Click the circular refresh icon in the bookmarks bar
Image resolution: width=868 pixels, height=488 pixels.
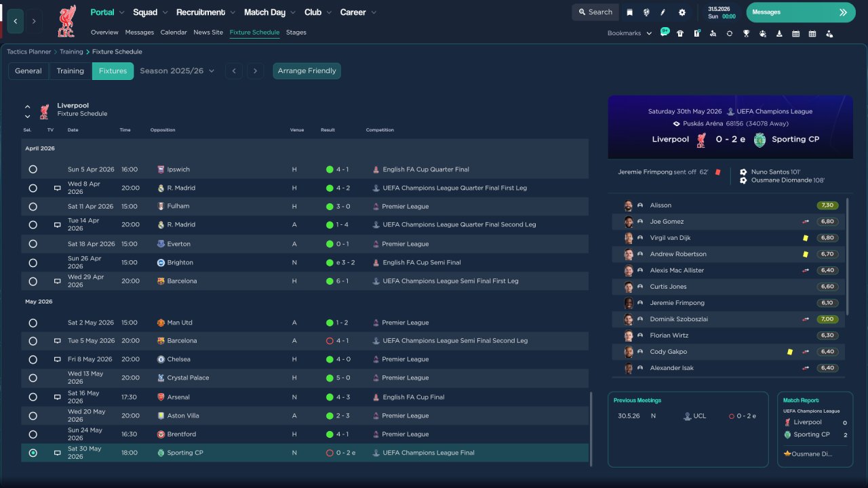coord(730,33)
